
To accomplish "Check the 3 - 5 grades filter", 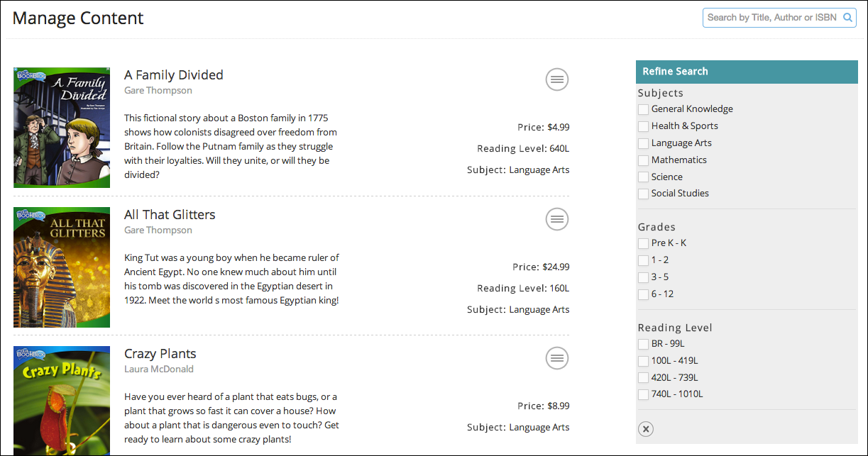I will click(643, 277).
